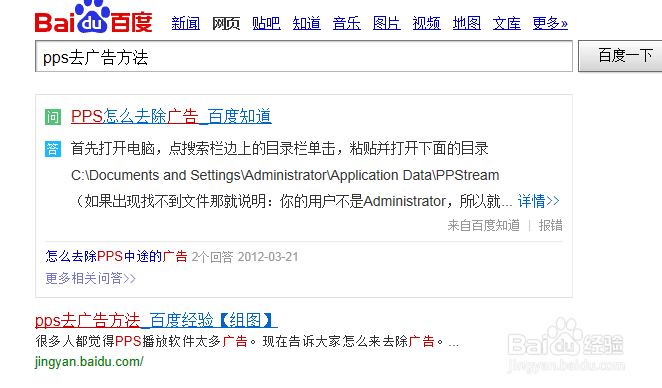Open result PPS怎么去除广告_百度知道
The width and height of the screenshot is (662, 388).
[x=171, y=117]
